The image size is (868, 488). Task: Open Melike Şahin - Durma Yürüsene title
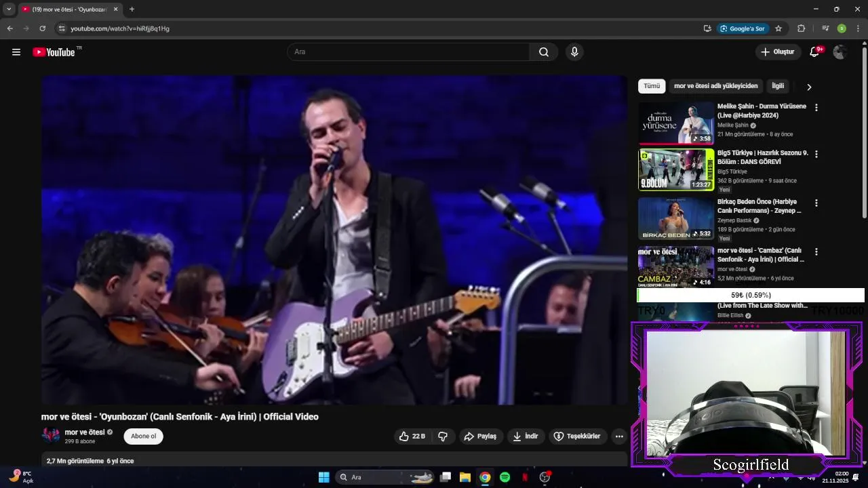click(762, 111)
